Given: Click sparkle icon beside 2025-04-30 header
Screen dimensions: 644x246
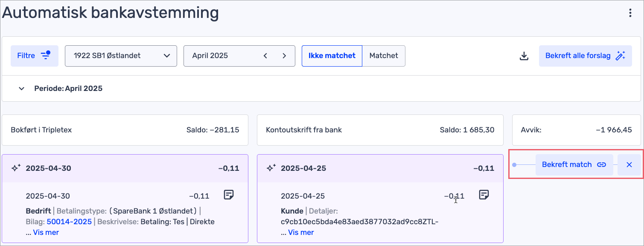Looking at the screenshot, I should [x=16, y=168].
